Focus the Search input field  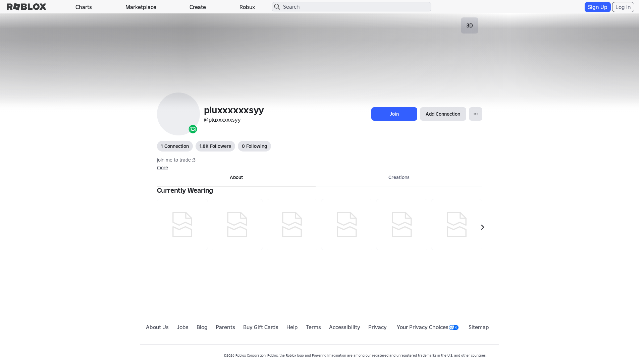pos(351,7)
